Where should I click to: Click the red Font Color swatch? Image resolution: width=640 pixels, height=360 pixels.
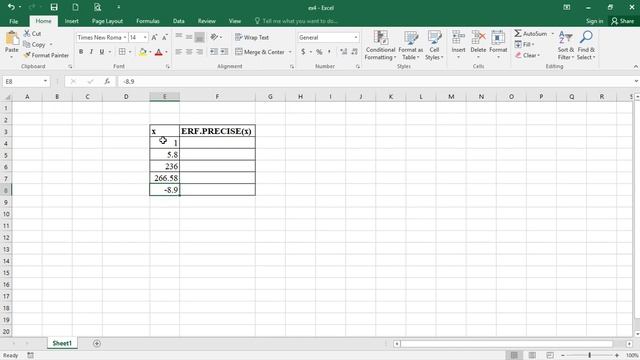click(x=159, y=52)
